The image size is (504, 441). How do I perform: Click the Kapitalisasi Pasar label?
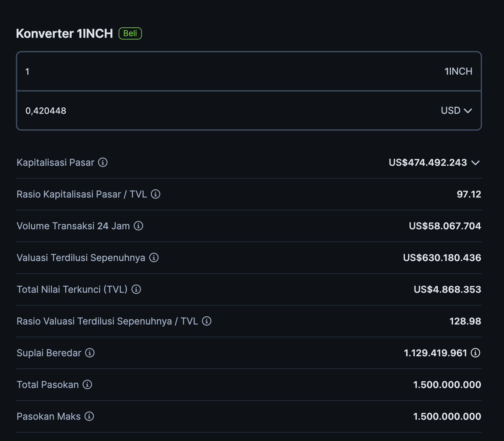click(x=55, y=162)
